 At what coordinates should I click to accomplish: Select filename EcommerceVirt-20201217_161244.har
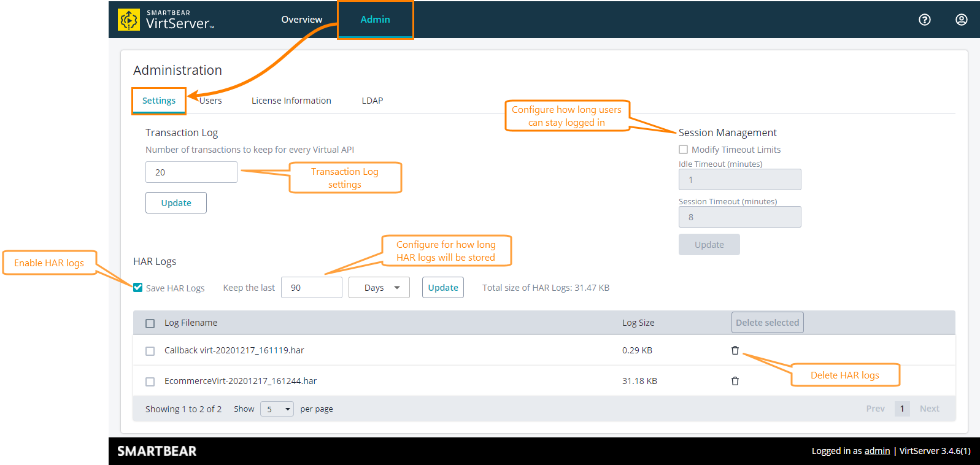point(241,381)
